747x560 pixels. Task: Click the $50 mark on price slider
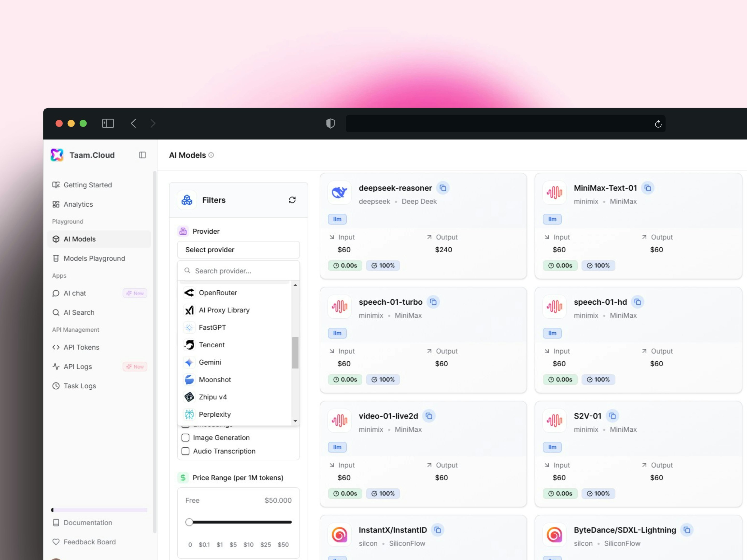click(283, 544)
